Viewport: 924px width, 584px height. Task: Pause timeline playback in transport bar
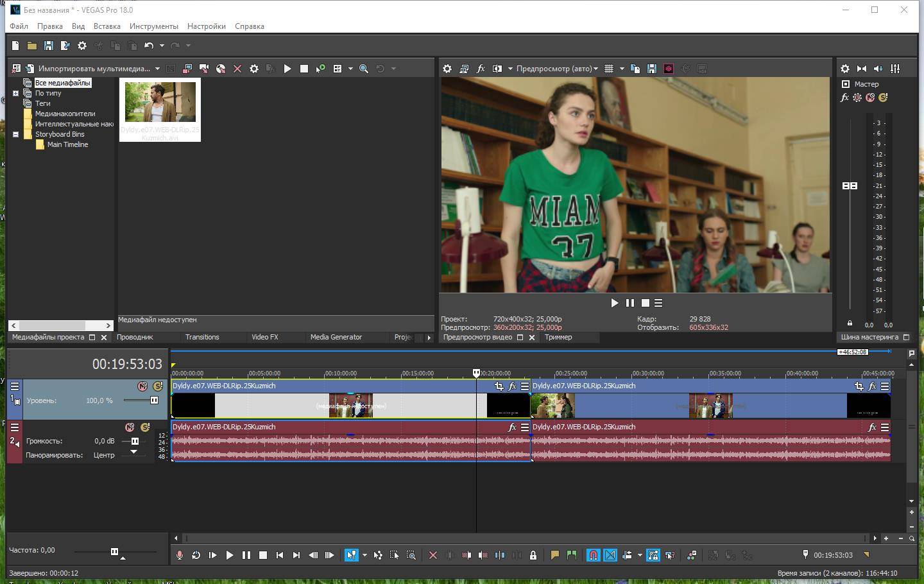point(246,555)
